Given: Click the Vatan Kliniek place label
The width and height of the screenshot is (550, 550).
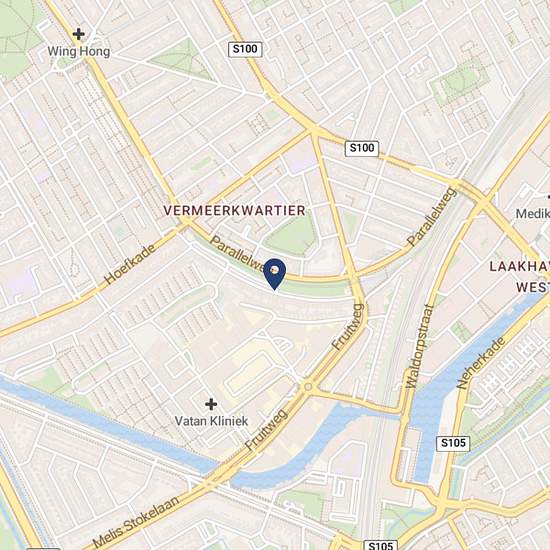Looking at the screenshot, I should coord(212,421).
